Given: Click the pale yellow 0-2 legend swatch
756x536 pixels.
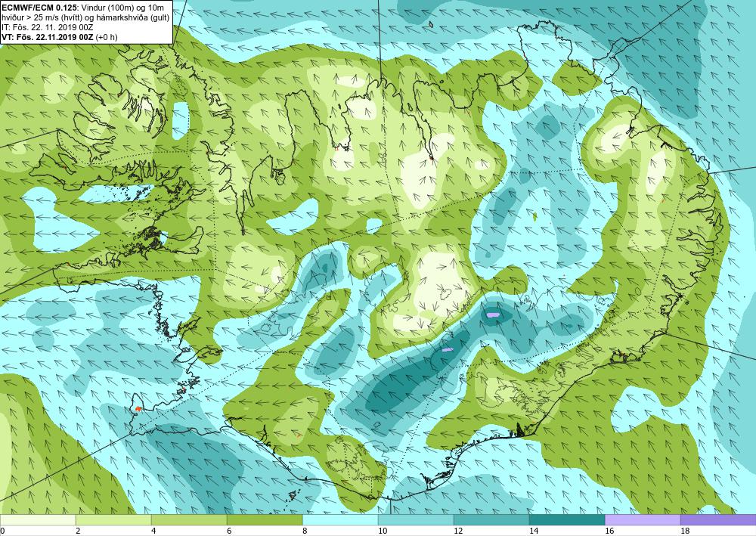Looking at the screenshot, I should click(38, 519).
